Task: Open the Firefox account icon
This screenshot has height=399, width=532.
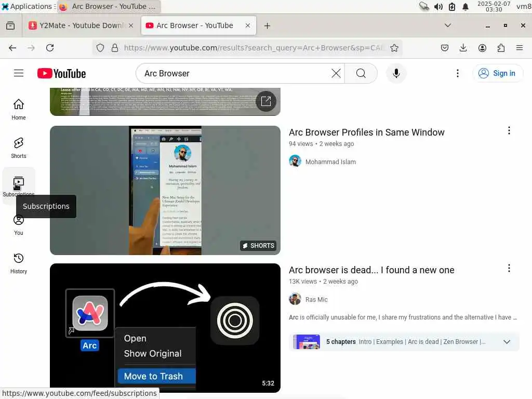Action: point(482,48)
